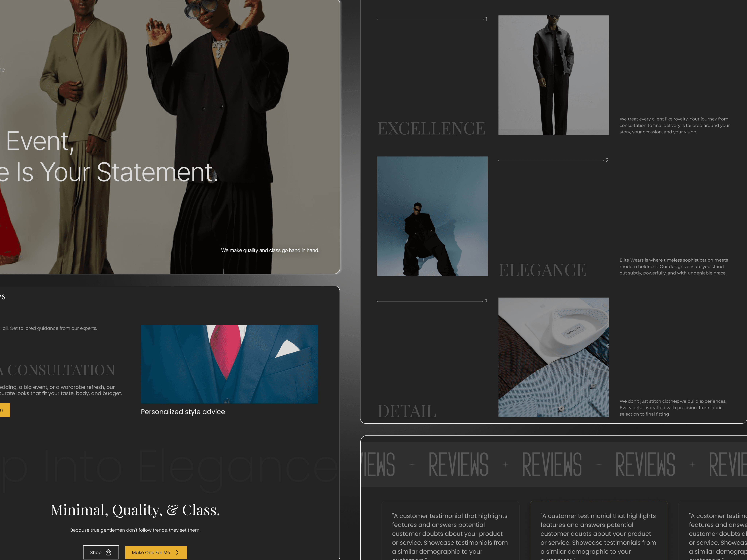The width and height of the screenshot is (747, 560).
Task: Click the yellow Make One For Me button
Action: [x=156, y=552]
